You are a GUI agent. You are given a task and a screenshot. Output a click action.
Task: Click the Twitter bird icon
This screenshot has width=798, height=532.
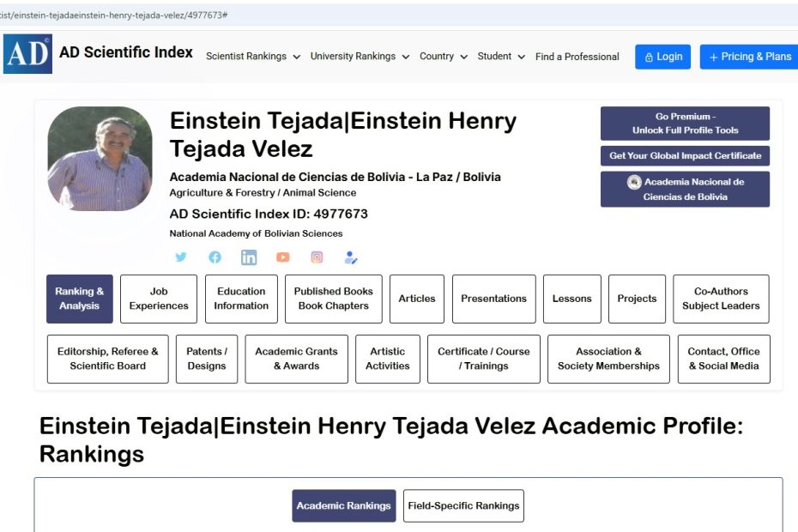click(181, 257)
